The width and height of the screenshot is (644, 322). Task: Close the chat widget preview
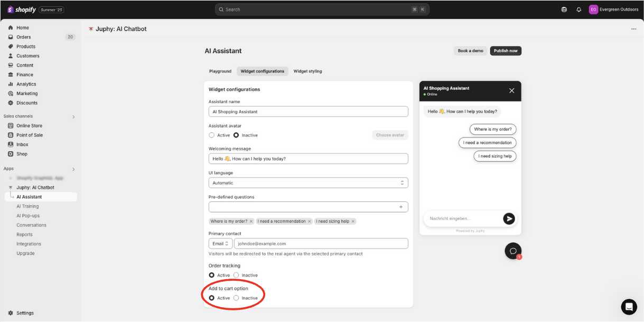511,91
